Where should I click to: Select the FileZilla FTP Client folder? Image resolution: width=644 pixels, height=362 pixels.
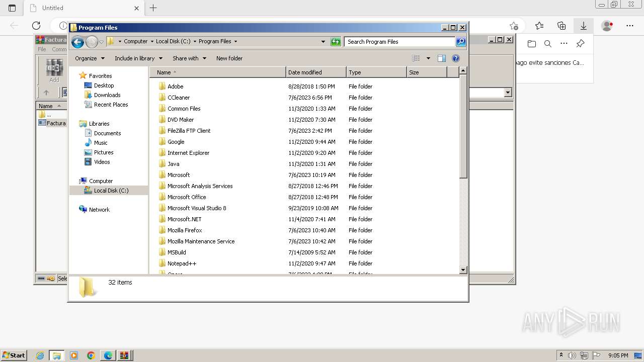pos(189,131)
